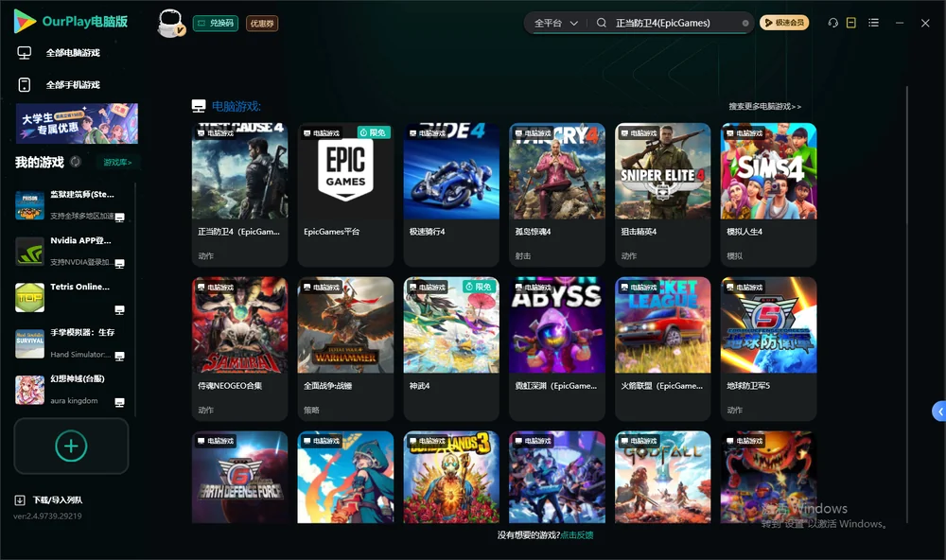Open the 模拟人生4 Sims 4 card
This screenshot has height=560, width=946.
point(768,195)
